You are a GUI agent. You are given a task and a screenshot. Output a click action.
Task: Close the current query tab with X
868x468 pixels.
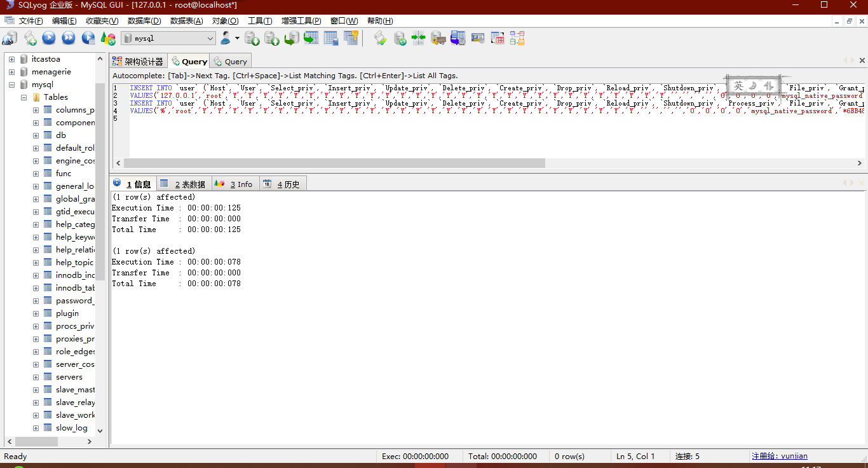pos(862,60)
